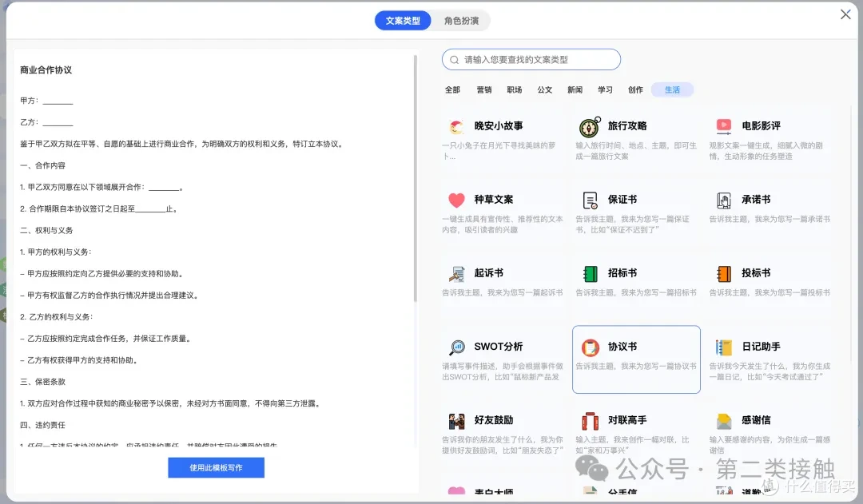Open the 好友鼓励 people icon
Screen dimensions: 863x504
[457, 421]
